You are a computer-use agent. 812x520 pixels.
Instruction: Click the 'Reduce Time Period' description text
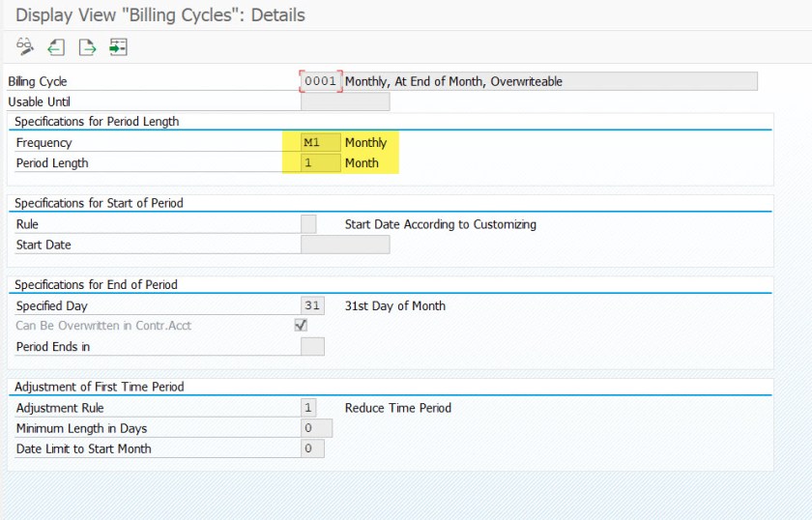pyautogui.click(x=397, y=408)
